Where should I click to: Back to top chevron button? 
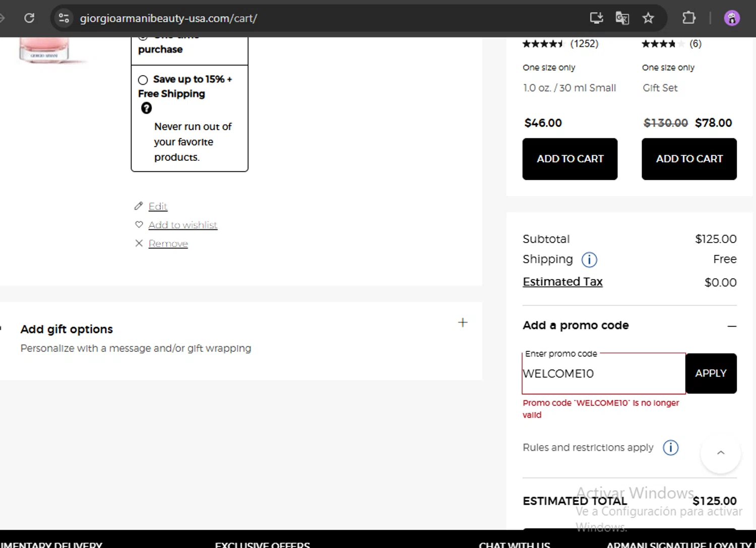(x=721, y=453)
